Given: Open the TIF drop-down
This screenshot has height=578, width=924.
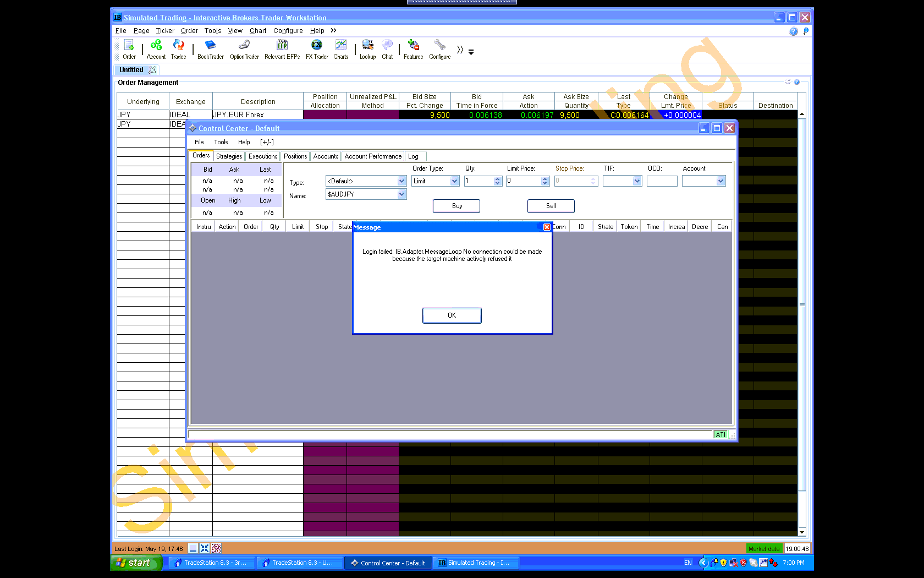Looking at the screenshot, I should click(637, 181).
